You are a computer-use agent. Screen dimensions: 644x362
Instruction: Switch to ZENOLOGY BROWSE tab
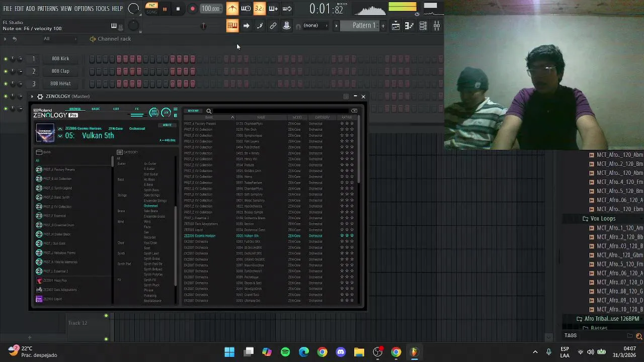(75, 109)
